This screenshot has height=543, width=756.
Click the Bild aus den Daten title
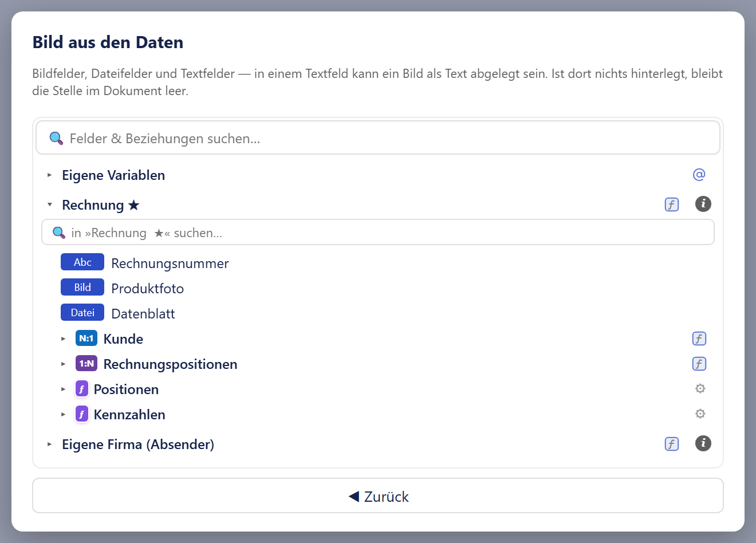pyautogui.click(x=108, y=42)
